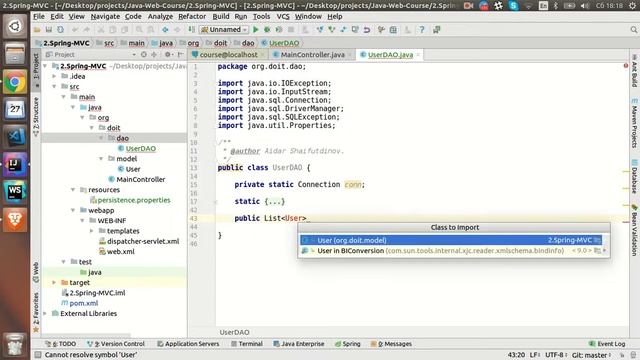Image resolution: width=640 pixels, height=360 pixels.
Task: Open the Ubuntu dash home button
Action: [x=15, y=26]
